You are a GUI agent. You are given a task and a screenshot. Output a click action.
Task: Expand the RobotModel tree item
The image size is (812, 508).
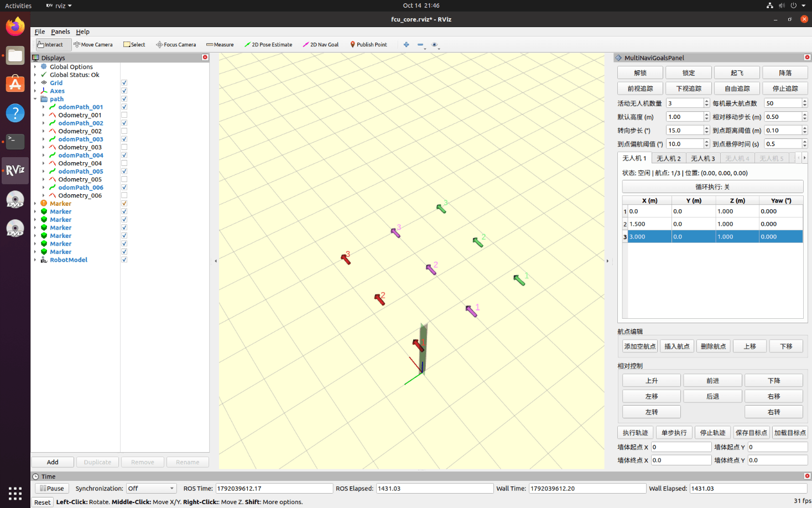tap(35, 260)
